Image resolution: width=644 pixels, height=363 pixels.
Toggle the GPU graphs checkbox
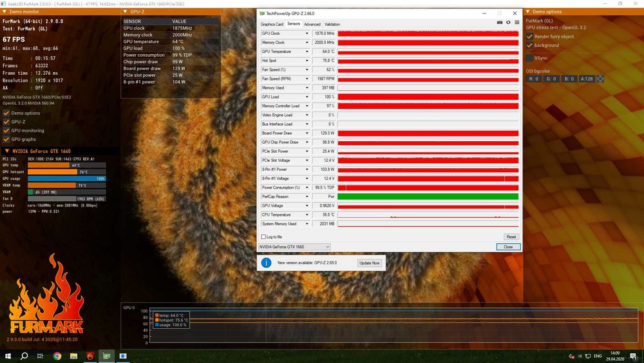tap(6, 139)
